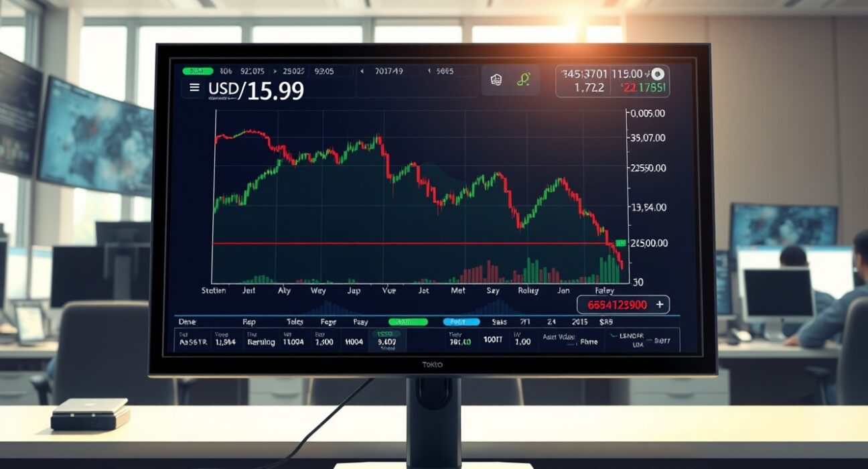Check the Fhne checkbox near Asset Value
This screenshot has width=868, height=469.
(571, 342)
